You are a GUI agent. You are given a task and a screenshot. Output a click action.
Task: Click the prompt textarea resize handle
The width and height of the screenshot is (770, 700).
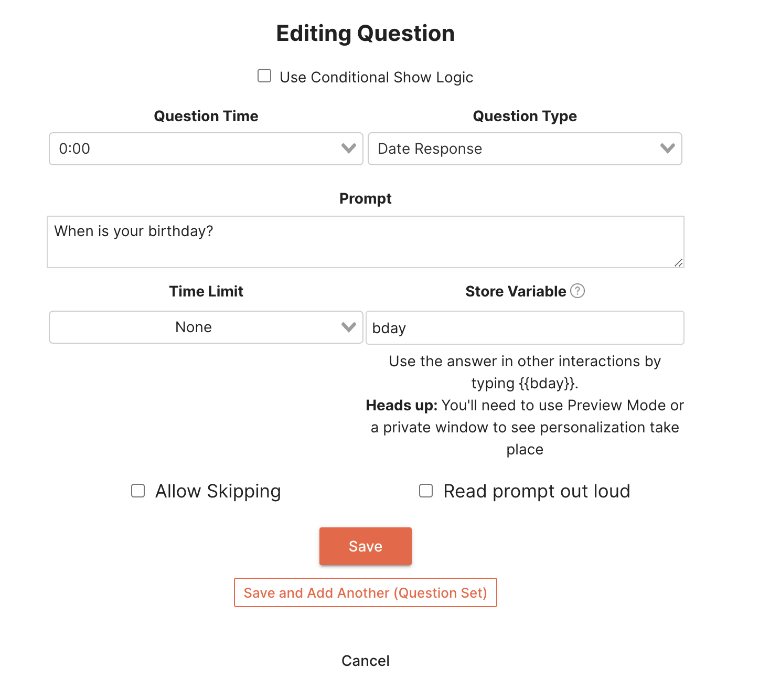click(679, 262)
